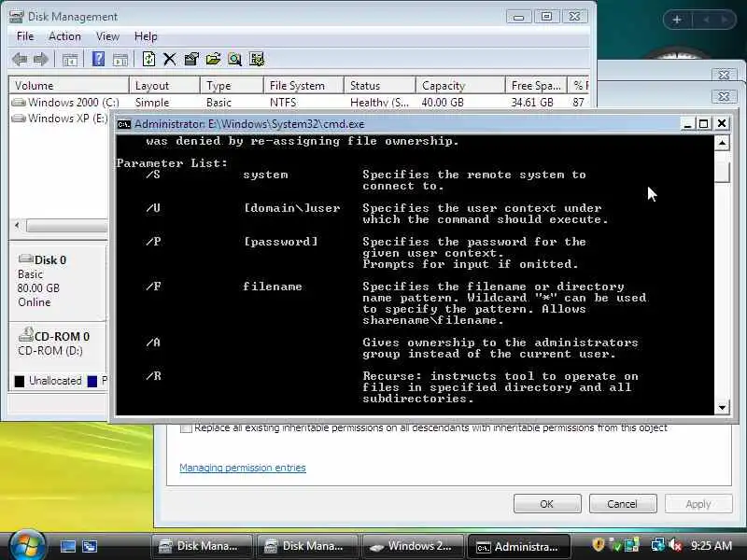The height and width of the screenshot is (560, 747).
Task: Click the cmd window scroll up arrow
Action: click(722, 143)
